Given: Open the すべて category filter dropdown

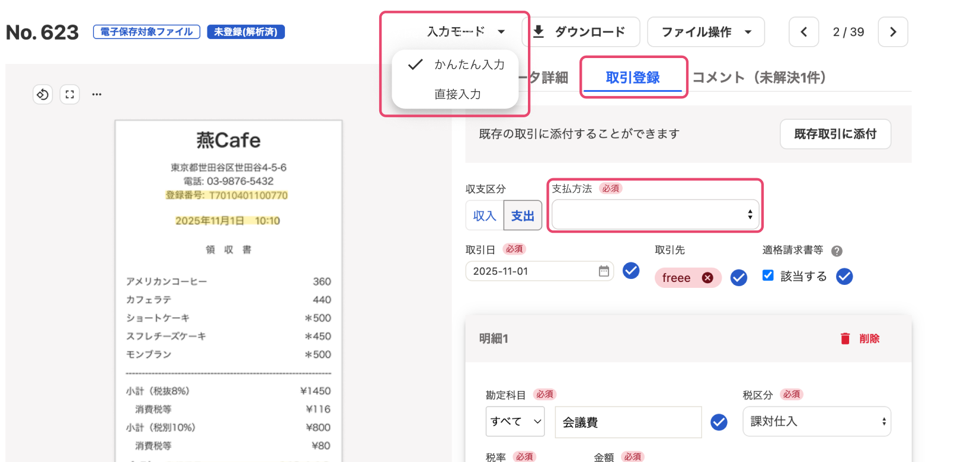Looking at the screenshot, I should (515, 422).
